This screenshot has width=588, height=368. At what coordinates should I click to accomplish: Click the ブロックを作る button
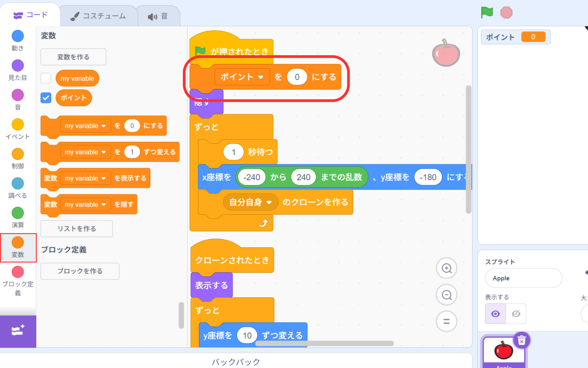click(80, 271)
